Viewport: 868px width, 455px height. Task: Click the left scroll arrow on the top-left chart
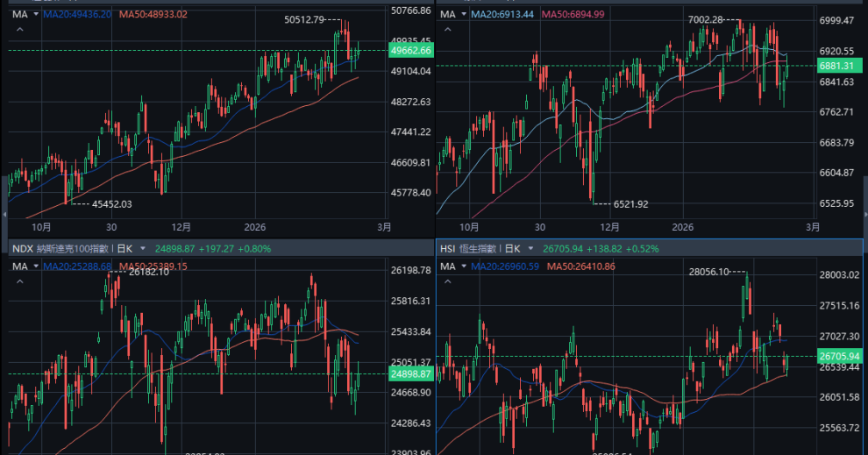tap(4, 213)
